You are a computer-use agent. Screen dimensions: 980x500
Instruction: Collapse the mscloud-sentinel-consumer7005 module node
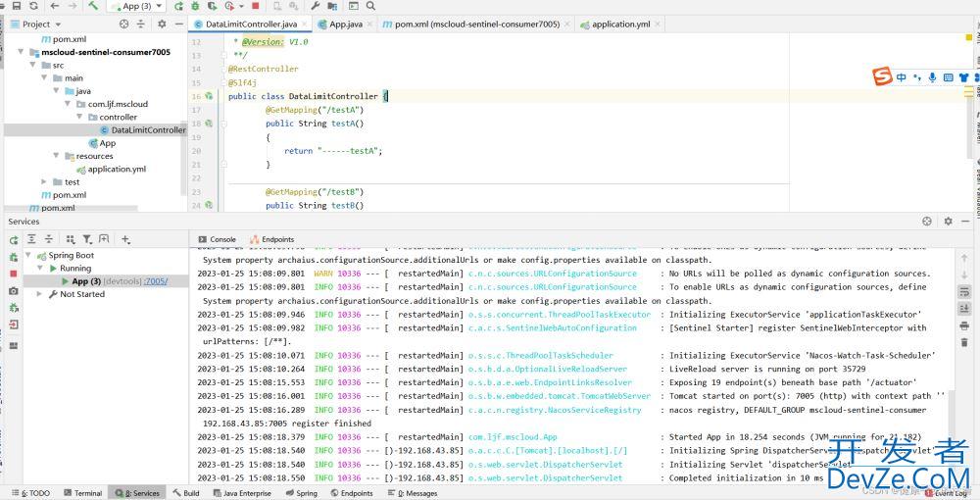click(x=22, y=52)
